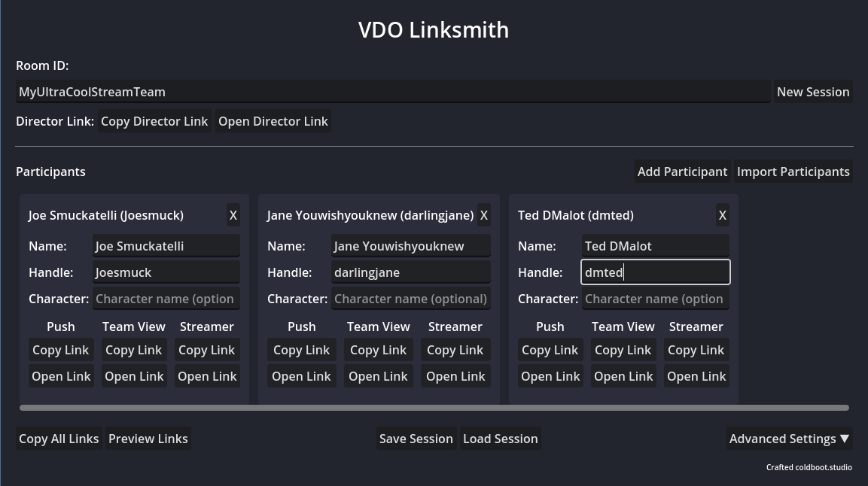This screenshot has width=868, height=486.
Task: Open Jane's Streamer link
Action: click(x=455, y=376)
